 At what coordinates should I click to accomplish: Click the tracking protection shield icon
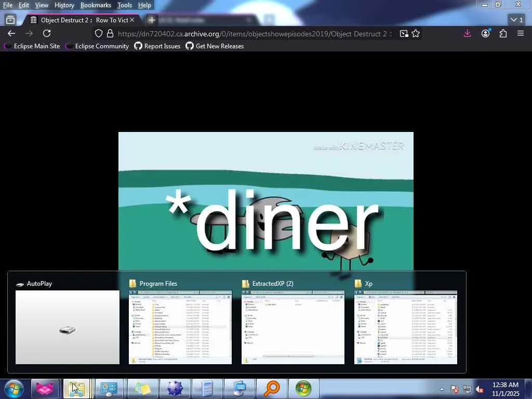(x=98, y=33)
